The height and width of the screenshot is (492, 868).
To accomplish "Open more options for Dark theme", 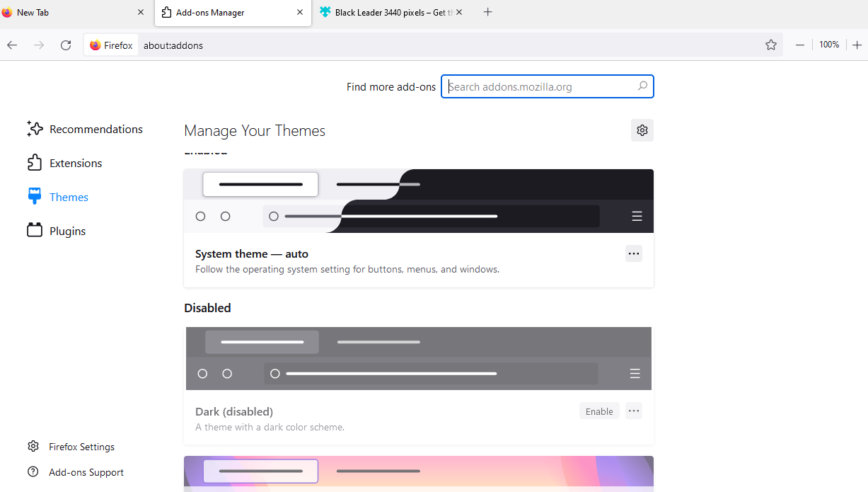I will (633, 411).
